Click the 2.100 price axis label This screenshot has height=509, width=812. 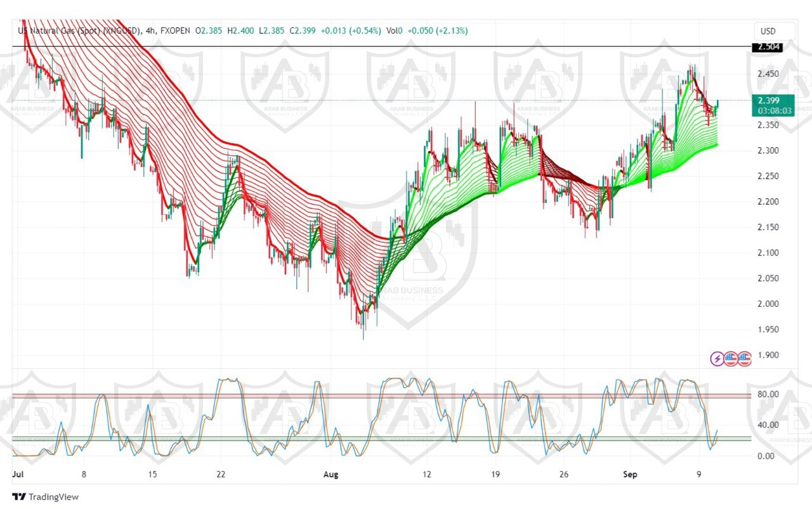point(769,253)
